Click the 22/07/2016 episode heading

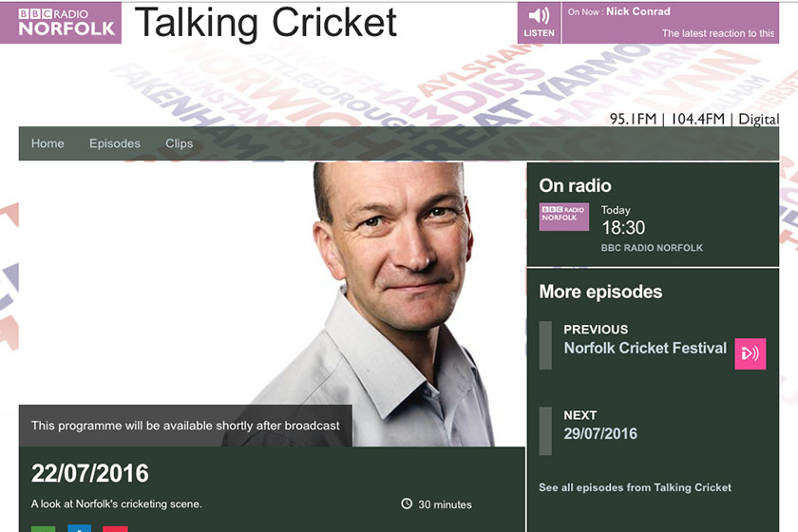point(90,473)
